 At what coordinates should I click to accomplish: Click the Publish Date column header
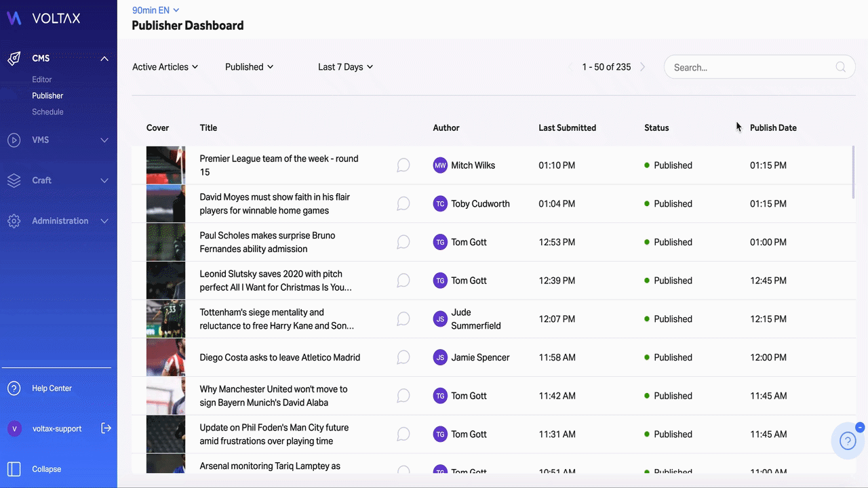pos(773,127)
